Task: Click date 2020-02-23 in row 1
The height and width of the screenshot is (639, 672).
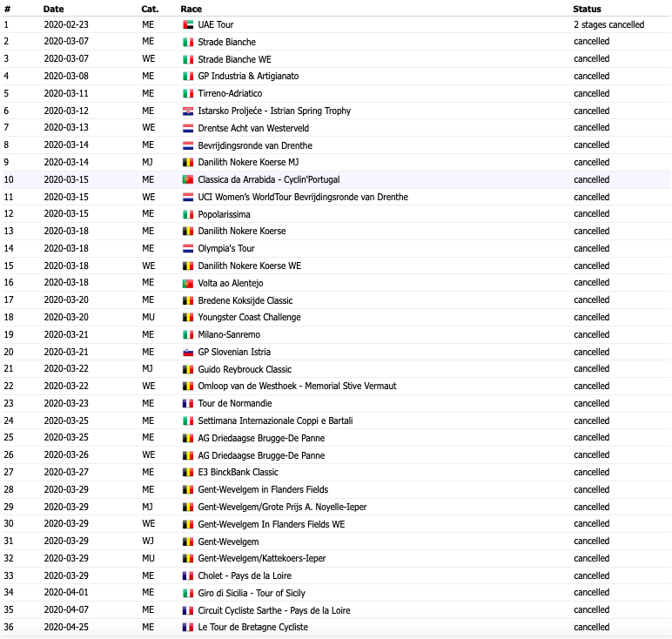Action: pyautogui.click(x=66, y=25)
